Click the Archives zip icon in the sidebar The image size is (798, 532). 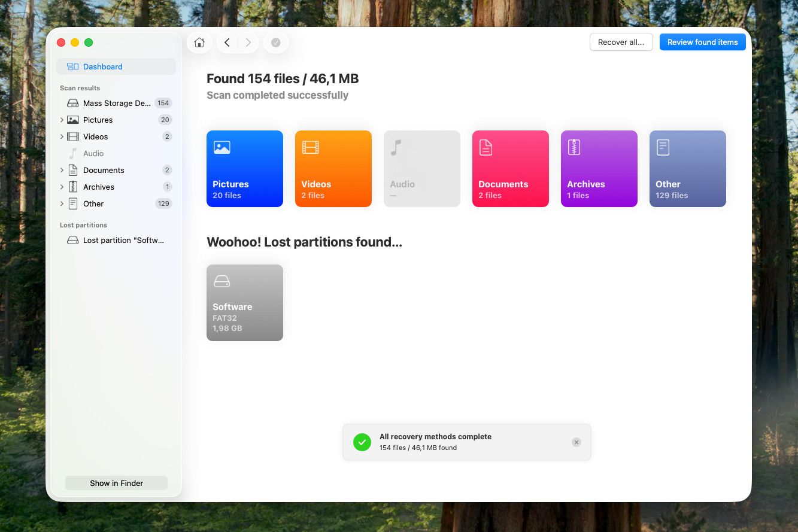(x=72, y=187)
